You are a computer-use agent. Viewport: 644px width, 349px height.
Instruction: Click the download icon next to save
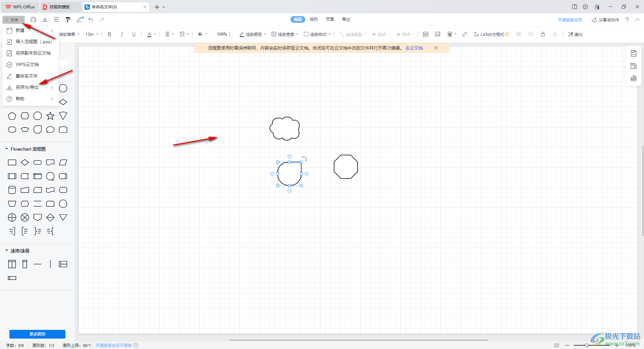click(x=45, y=20)
